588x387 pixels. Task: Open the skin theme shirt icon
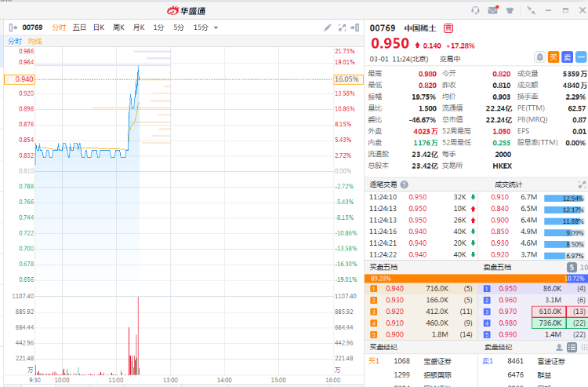[511, 10]
